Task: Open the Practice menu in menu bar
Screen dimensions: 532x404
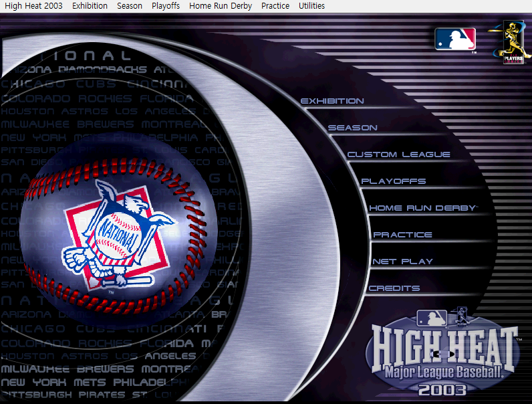Action: [275, 6]
